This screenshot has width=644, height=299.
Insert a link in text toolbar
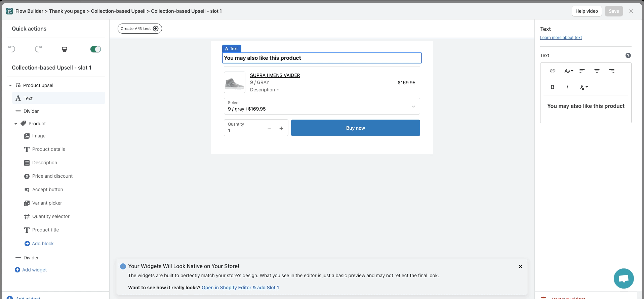pos(552,71)
